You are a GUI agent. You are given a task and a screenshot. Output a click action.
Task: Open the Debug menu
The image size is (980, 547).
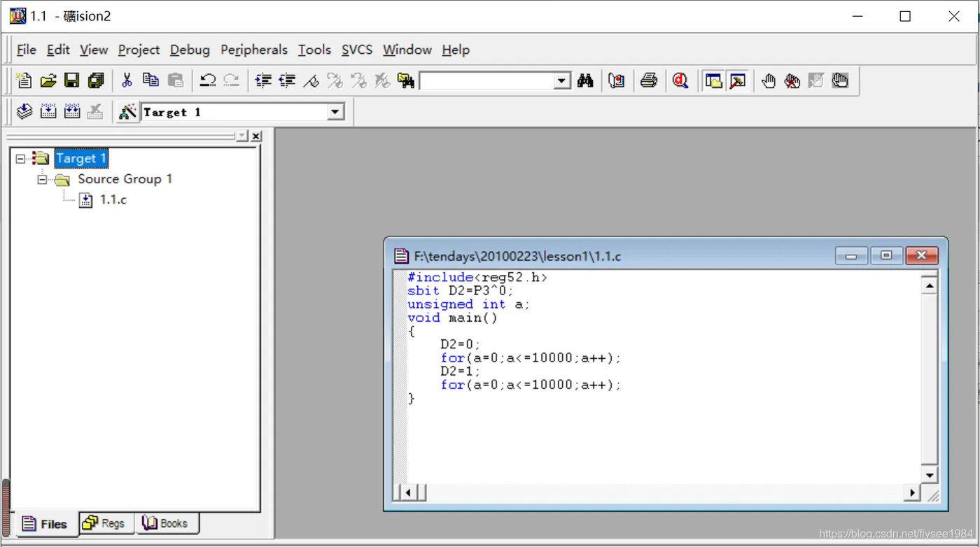point(190,50)
